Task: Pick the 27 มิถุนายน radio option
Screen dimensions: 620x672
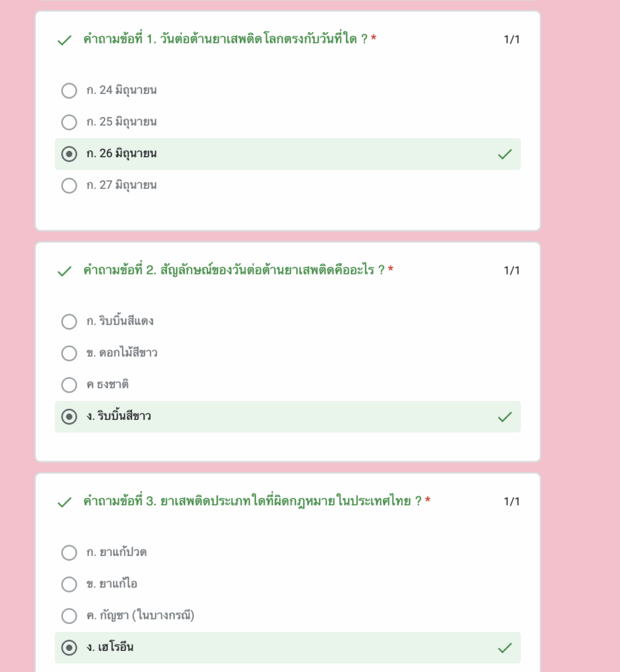Action: coord(69,186)
